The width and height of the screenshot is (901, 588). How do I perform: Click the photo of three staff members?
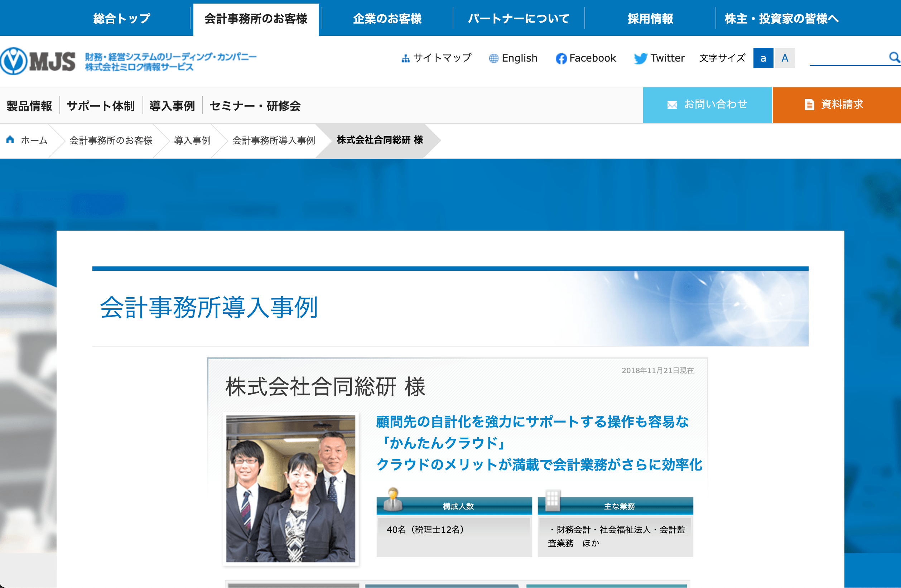[x=291, y=488]
